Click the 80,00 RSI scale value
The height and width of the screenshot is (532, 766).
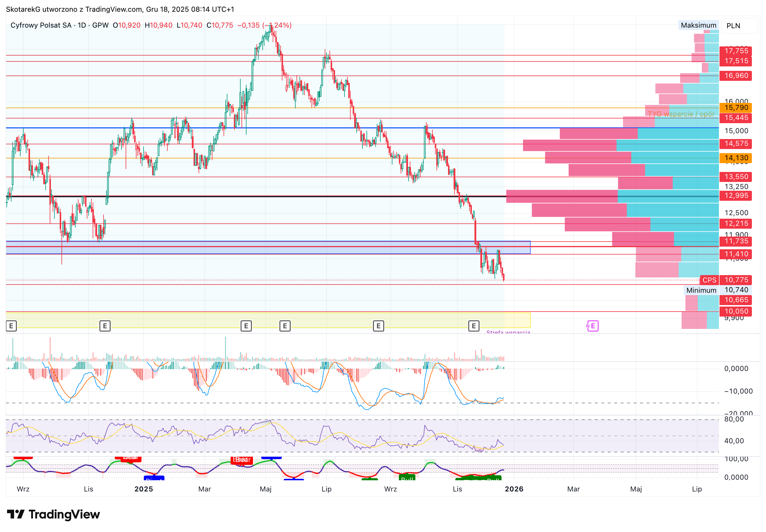[x=734, y=419]
